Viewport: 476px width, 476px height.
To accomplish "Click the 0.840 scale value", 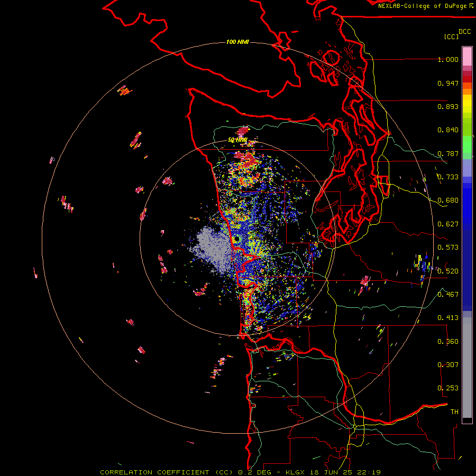I will click(x=448, y=130).
